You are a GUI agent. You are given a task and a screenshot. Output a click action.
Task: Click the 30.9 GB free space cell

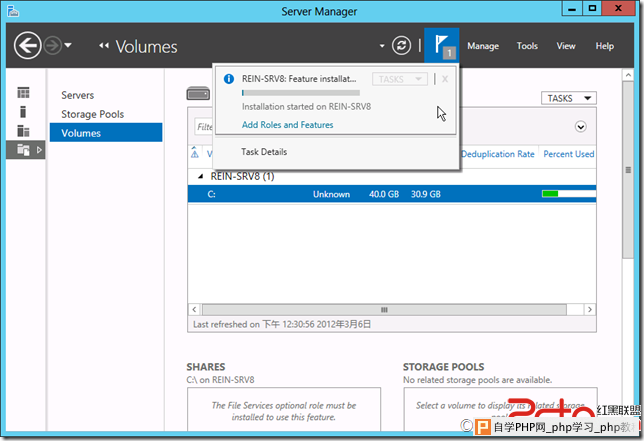click(x=426, y=194)
